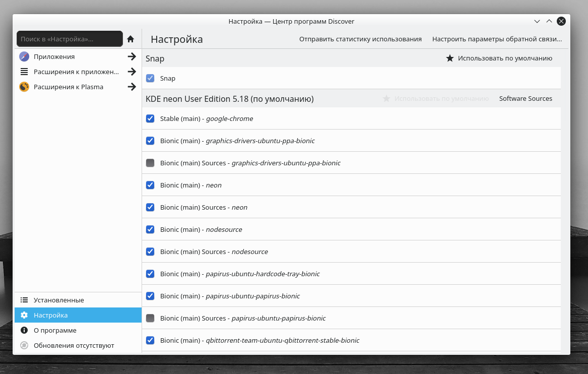
Task: Click the О программе info icon
Action: pos(24,330)
